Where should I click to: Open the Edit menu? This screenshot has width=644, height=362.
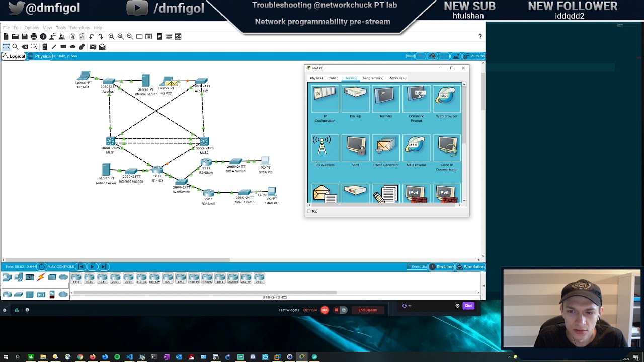pyautogui.click(x=17, y=28)
